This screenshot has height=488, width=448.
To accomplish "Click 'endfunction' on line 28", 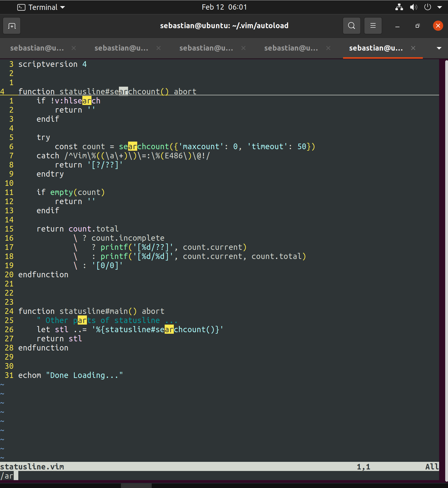I will [43, 348].
